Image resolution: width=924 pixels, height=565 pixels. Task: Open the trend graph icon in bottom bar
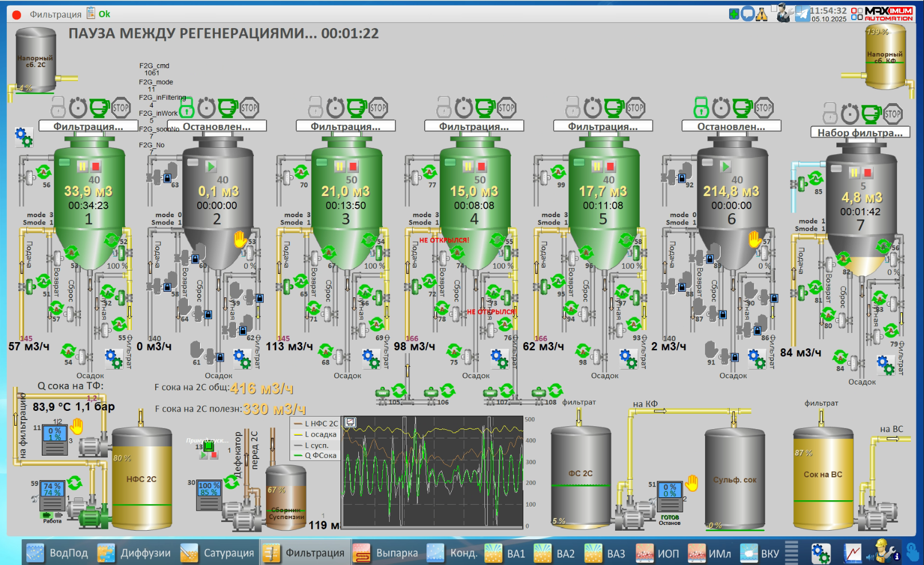(x=852, y=553)
